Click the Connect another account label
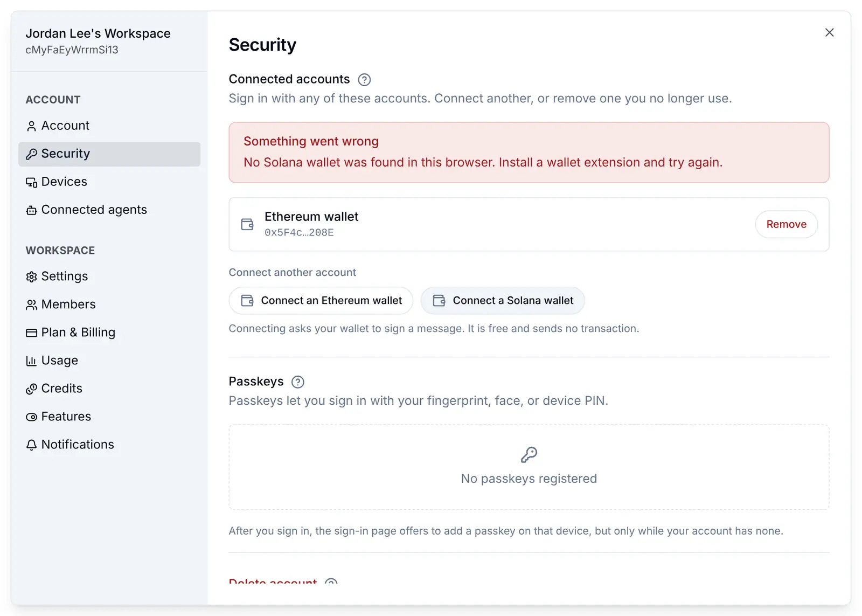862x616 pixels. point(293,273)
